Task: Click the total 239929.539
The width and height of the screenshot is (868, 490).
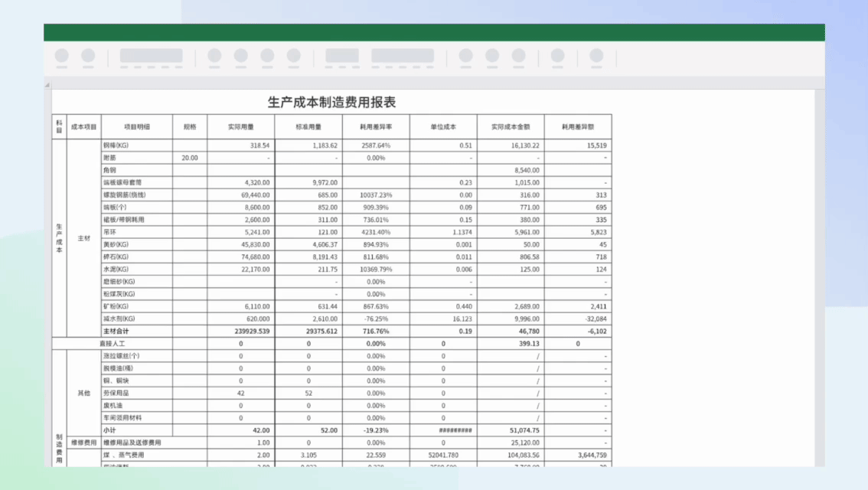Action: coord(253,331)
